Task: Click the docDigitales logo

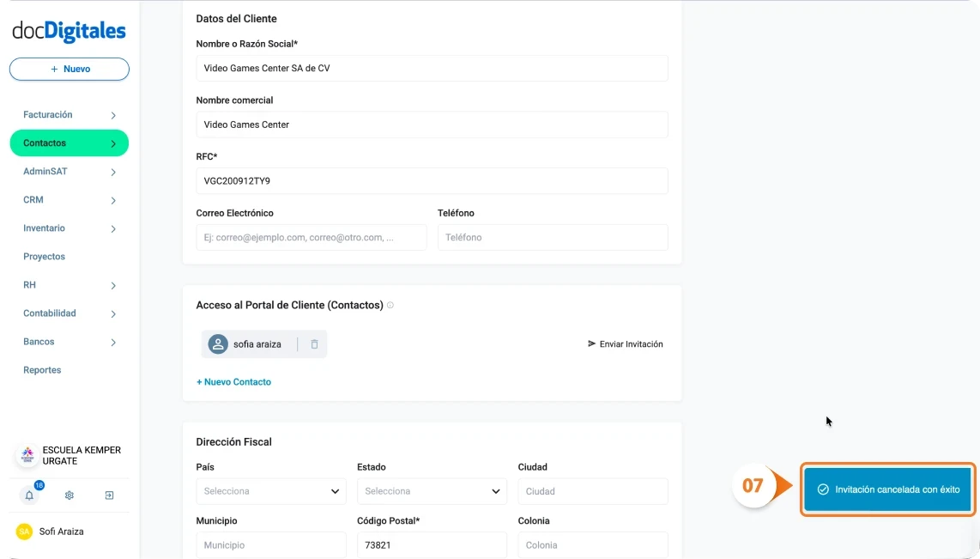Action: click(68, 30)
